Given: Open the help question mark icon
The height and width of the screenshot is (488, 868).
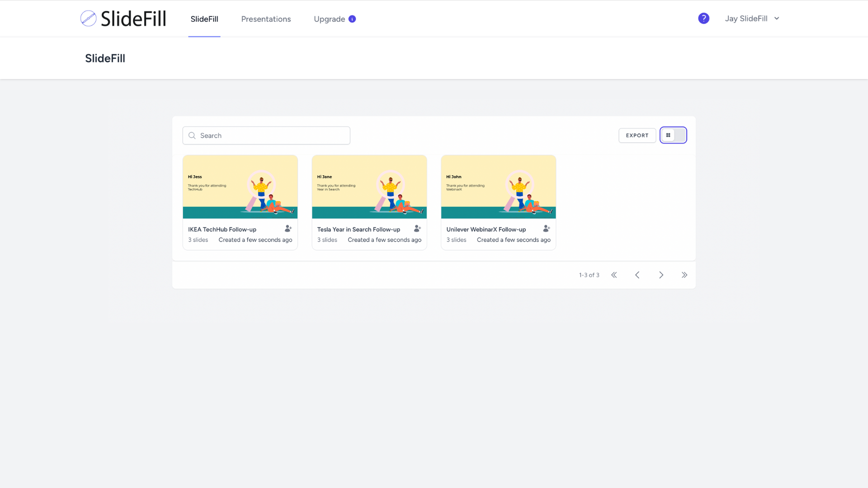Looking at the screenshot, I should pyautogui.click(x=703, y=19).
